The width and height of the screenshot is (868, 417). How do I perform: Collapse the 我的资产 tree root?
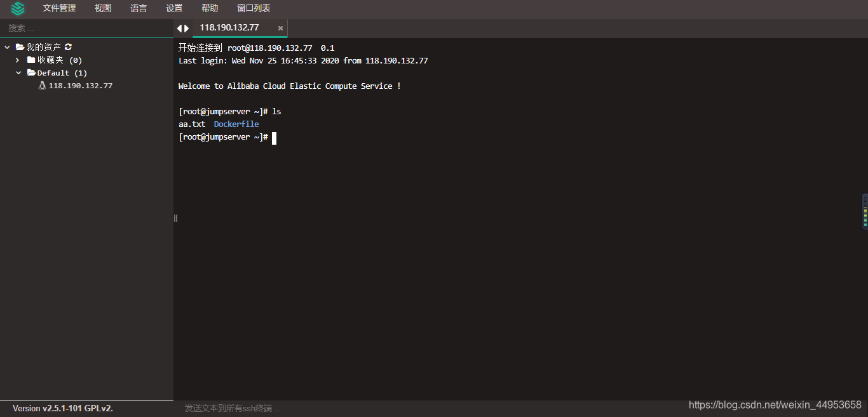[7, 47]
